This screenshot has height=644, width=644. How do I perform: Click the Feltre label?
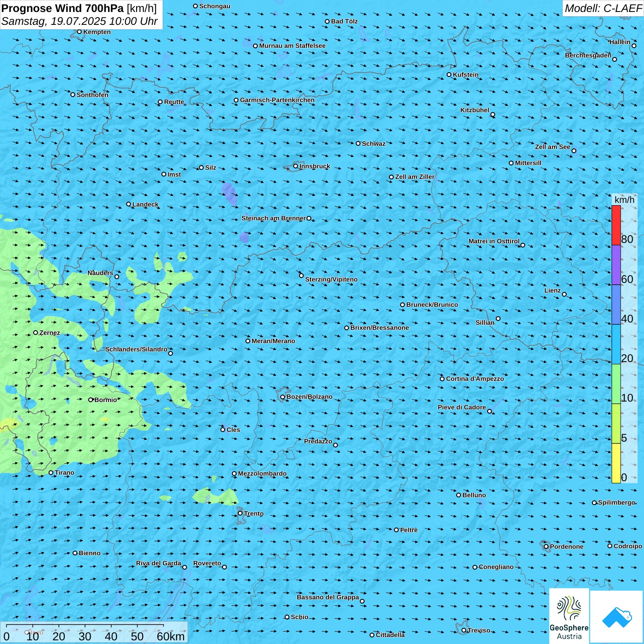[409, 530]
